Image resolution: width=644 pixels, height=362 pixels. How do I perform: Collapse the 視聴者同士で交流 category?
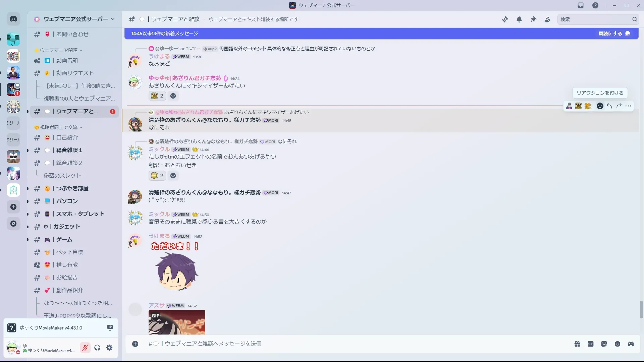click(59, 127)
